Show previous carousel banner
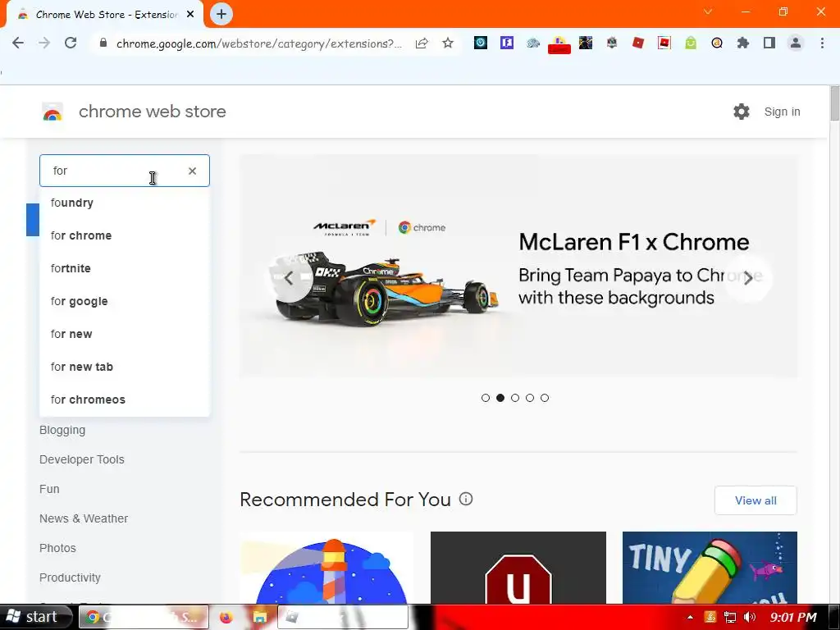 pyautogui.click(x=290, y=278)
